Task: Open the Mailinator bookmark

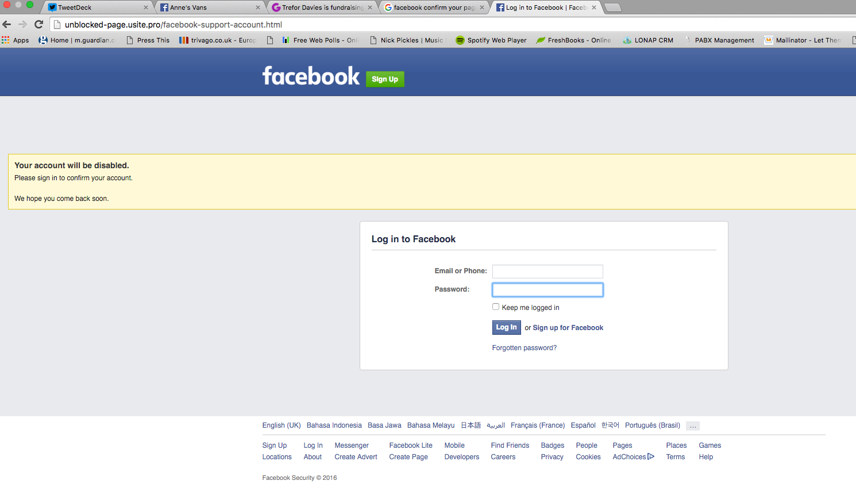Action: [x=803, y=40]
